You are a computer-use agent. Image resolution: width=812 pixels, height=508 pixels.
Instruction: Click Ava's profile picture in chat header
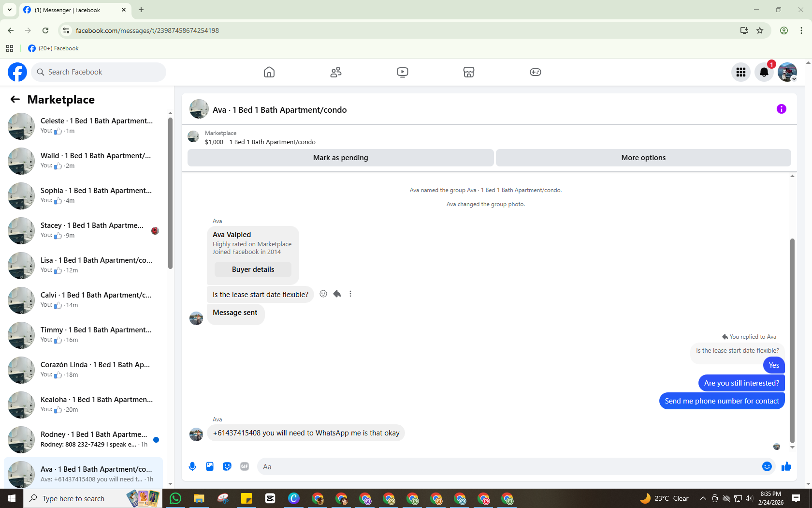[x=199, y=109]
